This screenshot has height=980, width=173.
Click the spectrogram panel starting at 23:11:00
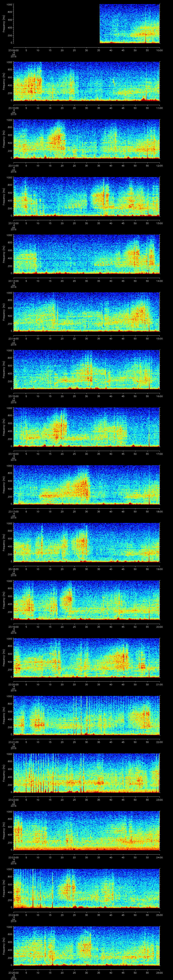tap(87, 139)
